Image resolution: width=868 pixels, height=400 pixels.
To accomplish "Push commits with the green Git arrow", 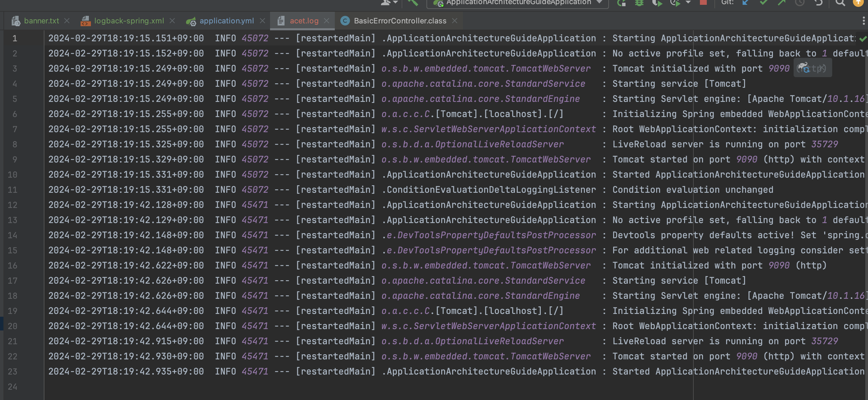I will click(782, 3).
